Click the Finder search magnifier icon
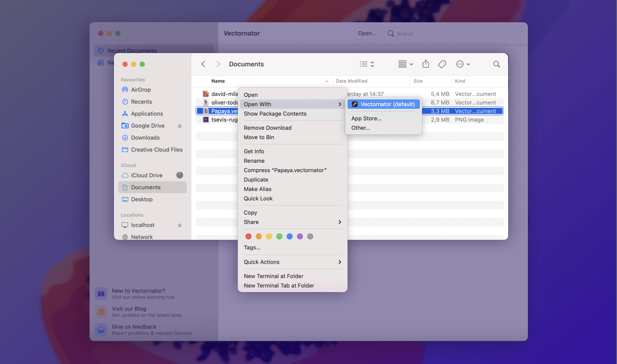The height and width of the screenshot is (364, 617). pos(497,64)
